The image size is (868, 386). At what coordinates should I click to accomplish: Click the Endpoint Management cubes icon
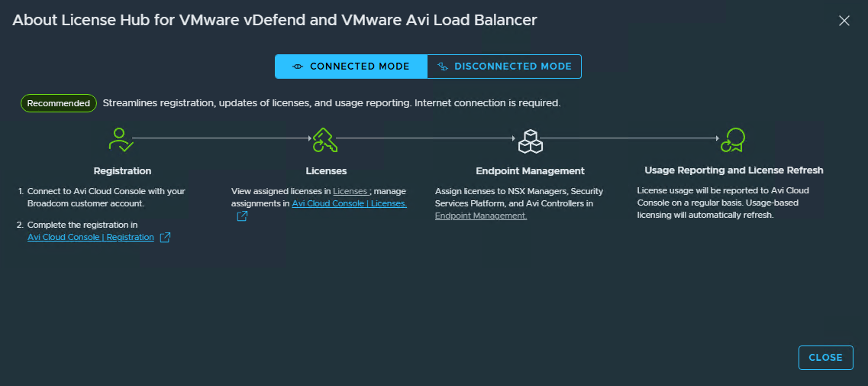(531, 141)
